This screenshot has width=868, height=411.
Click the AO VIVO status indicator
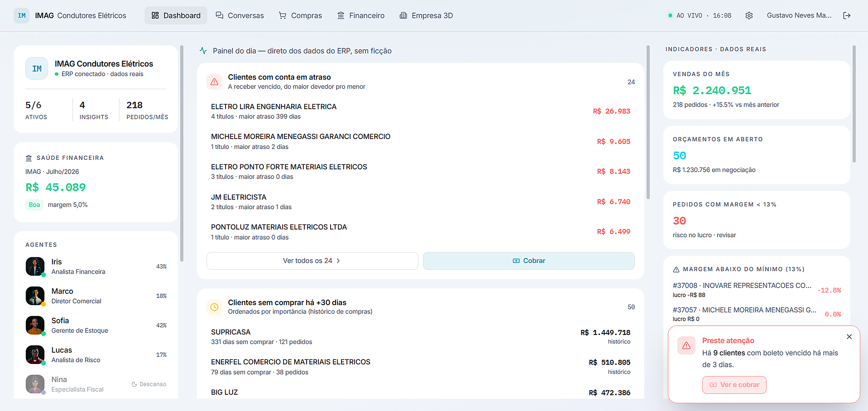click(700, 15)
